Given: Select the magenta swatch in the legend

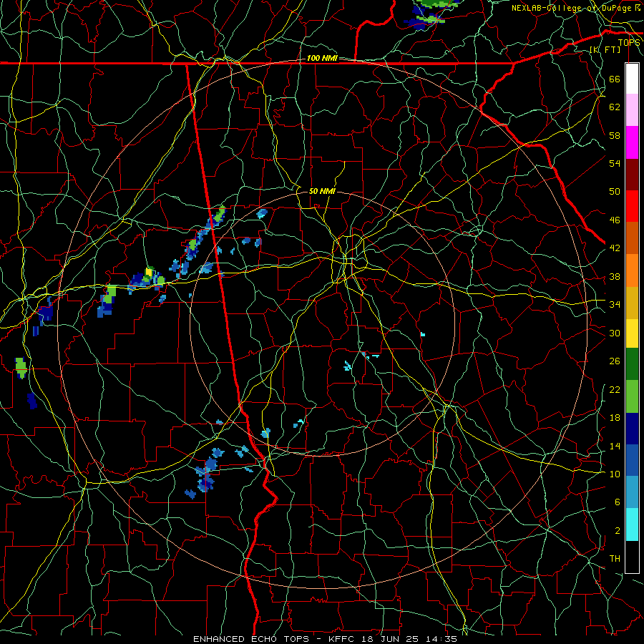Looking at the screenshot, I should [632, 142].
